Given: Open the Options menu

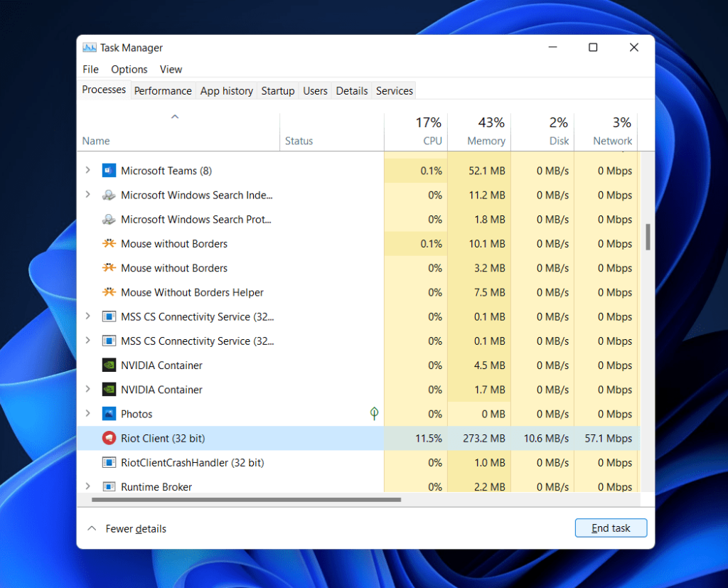Looking at the screenshot, I should tap(129, 69).
